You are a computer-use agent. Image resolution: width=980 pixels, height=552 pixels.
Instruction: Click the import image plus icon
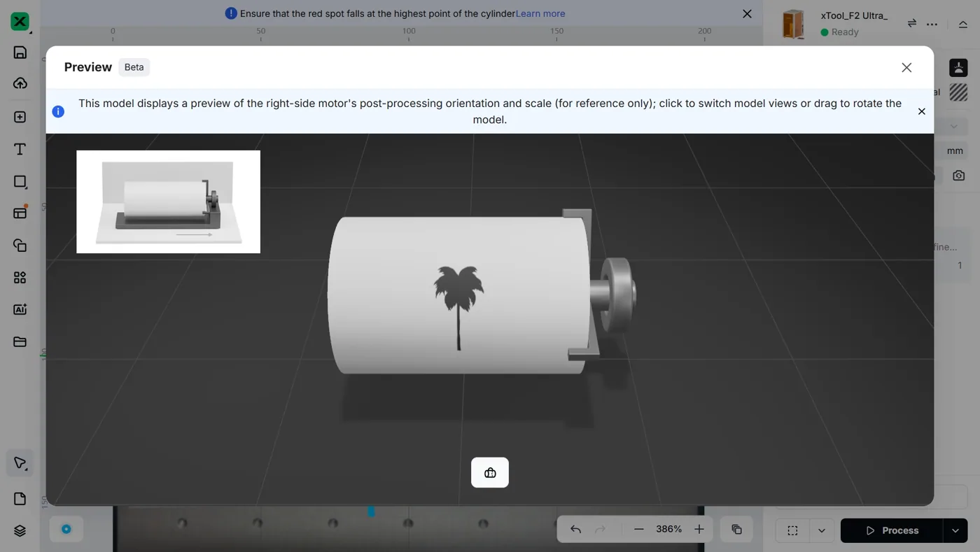pos(20,117)
